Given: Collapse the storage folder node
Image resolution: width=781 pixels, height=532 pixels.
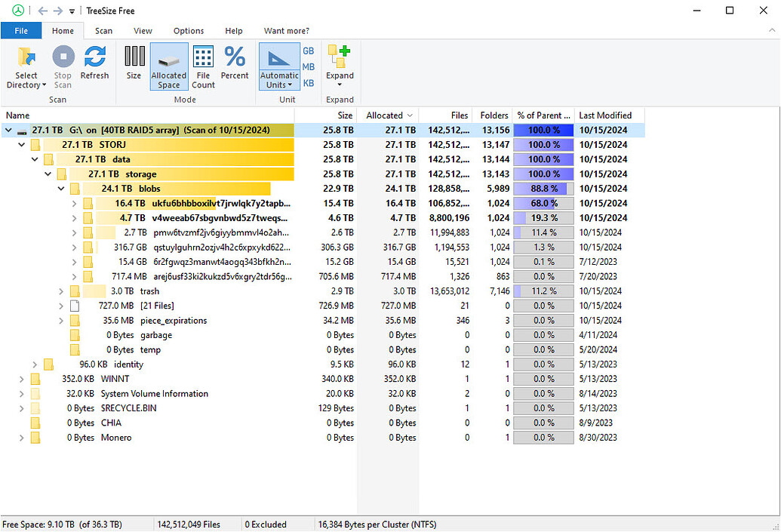Looking at the screenshot, I should [x=48, y=174].
